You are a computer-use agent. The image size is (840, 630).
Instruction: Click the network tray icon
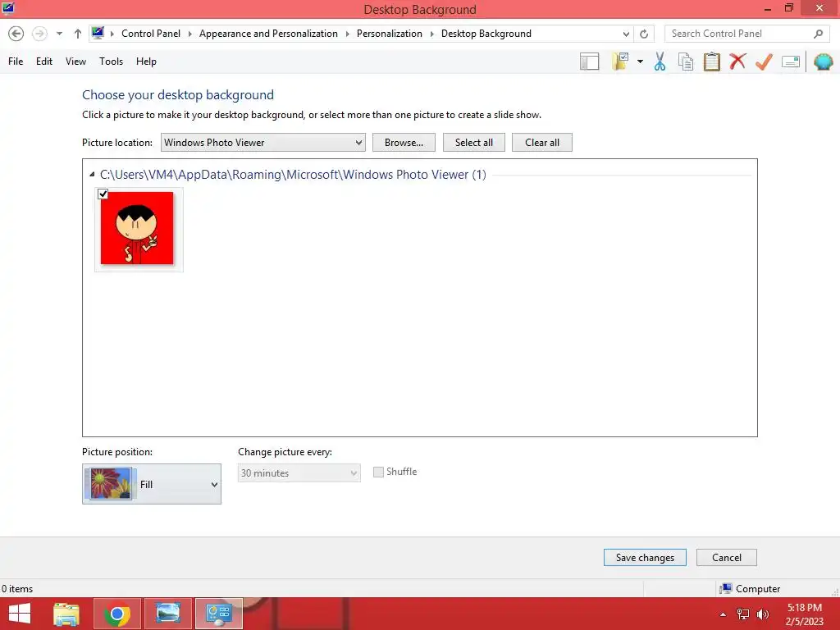click(x=743, y=614)
